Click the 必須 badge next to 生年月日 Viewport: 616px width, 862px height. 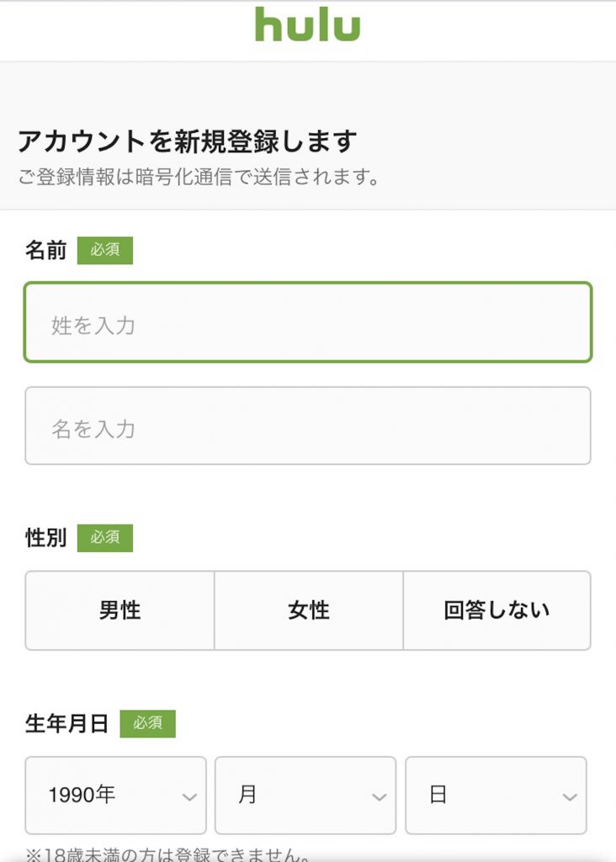pos(148,723)
